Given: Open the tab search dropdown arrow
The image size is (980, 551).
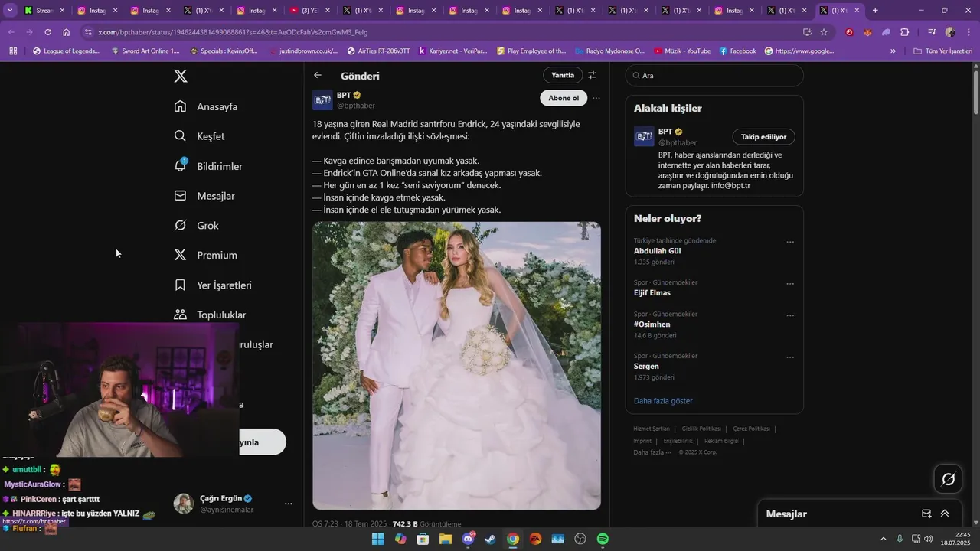Looking at the screenshot, I should pos(10,11).
